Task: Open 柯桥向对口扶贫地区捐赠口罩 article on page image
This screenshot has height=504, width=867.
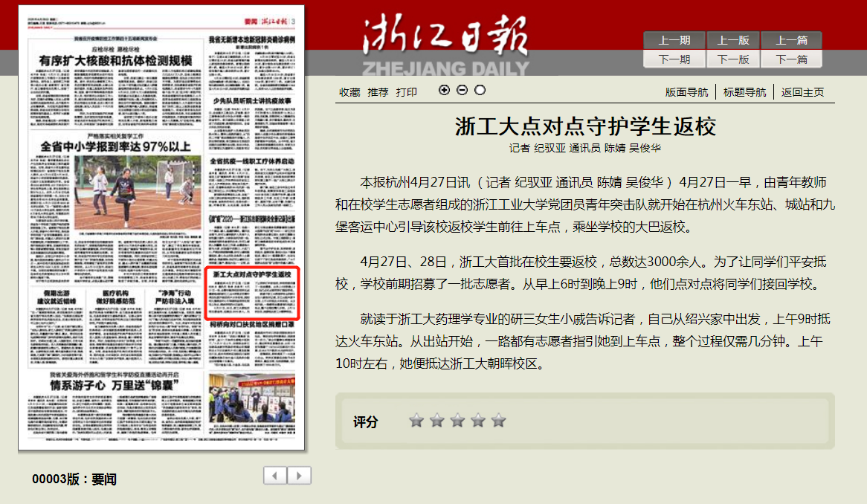Action: tap(252, 324)
